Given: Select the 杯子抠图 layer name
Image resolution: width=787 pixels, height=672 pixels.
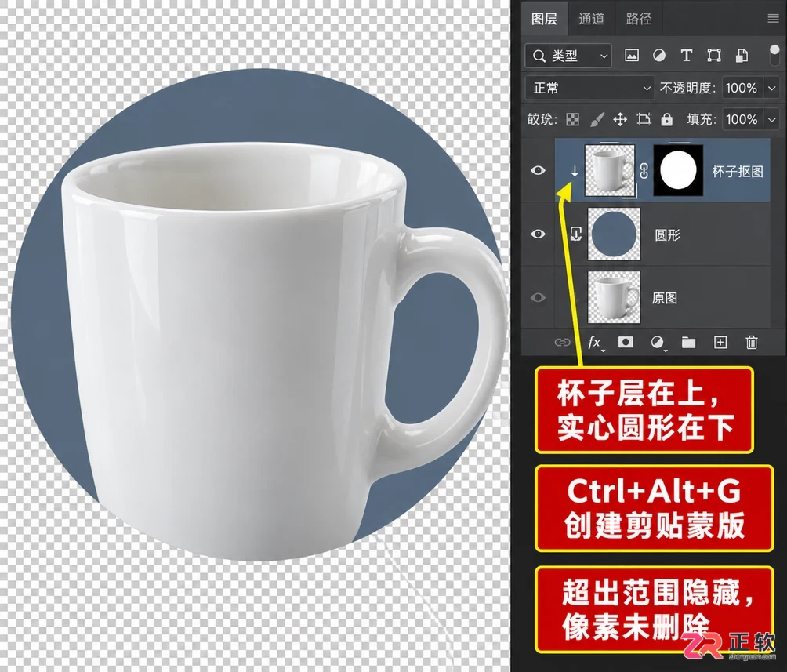Looking at the screenshot, I should point(738,171).
